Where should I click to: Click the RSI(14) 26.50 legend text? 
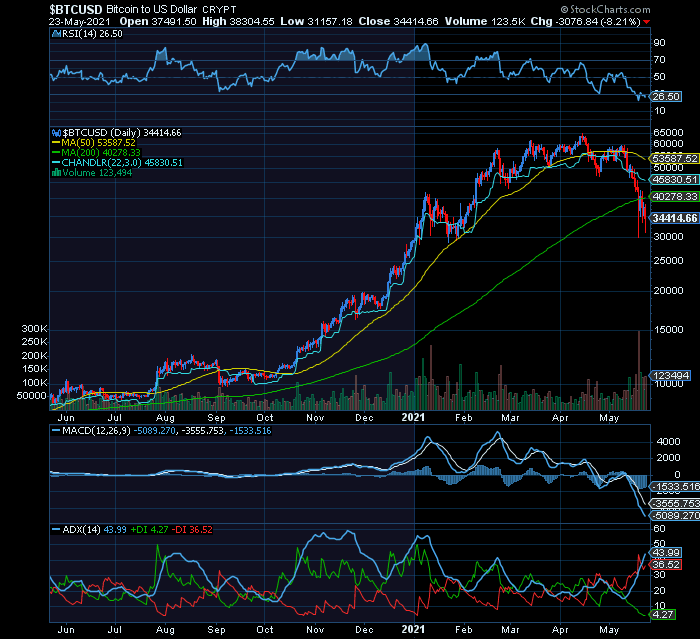(92, 34)
